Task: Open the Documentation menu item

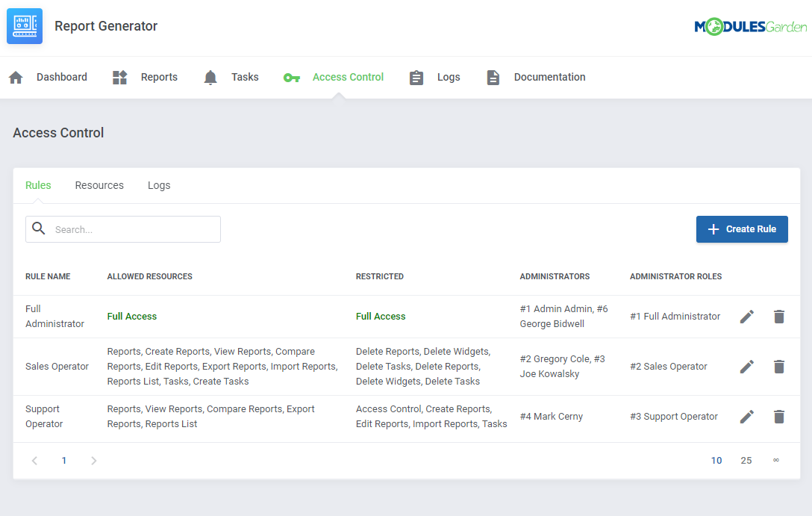Action: pos(549,77)
